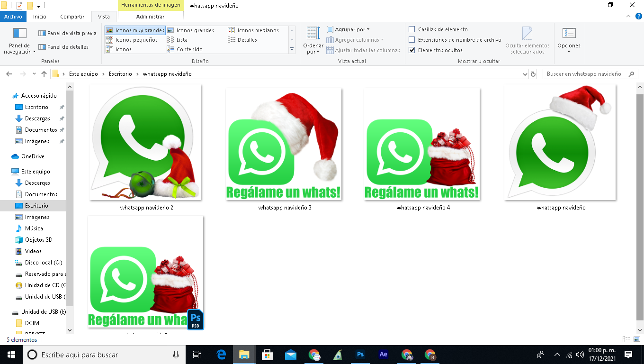Viewport: 644px width, 364px height.
Task: Choose Lista layout
Action: tap(178, 40)
